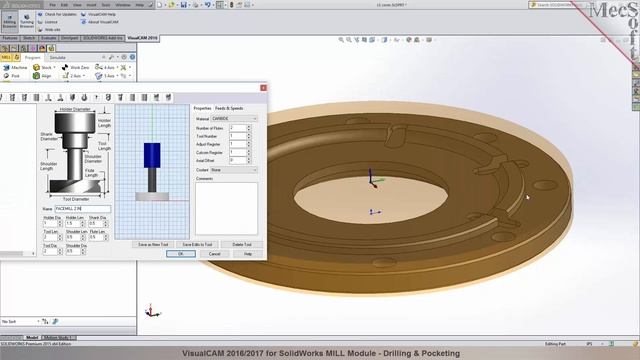Open the Edit menu
The height and width of the screenshot is (360, 640).
click(x=64, y=5)
